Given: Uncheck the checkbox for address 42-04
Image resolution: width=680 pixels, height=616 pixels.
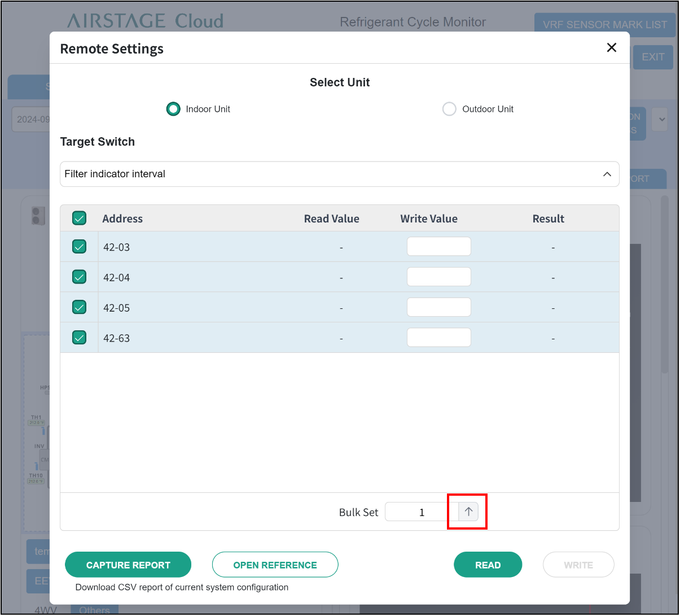Looking at the screenshot, I should 80,277.
